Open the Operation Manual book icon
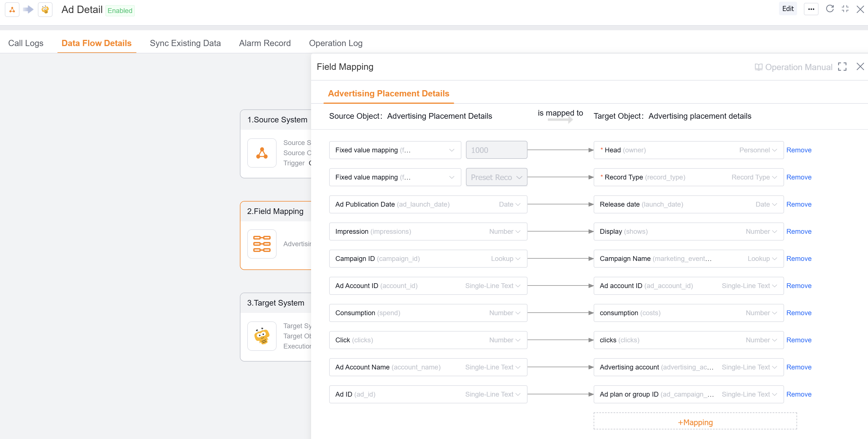The image size is (868, 439). (758, 67)
